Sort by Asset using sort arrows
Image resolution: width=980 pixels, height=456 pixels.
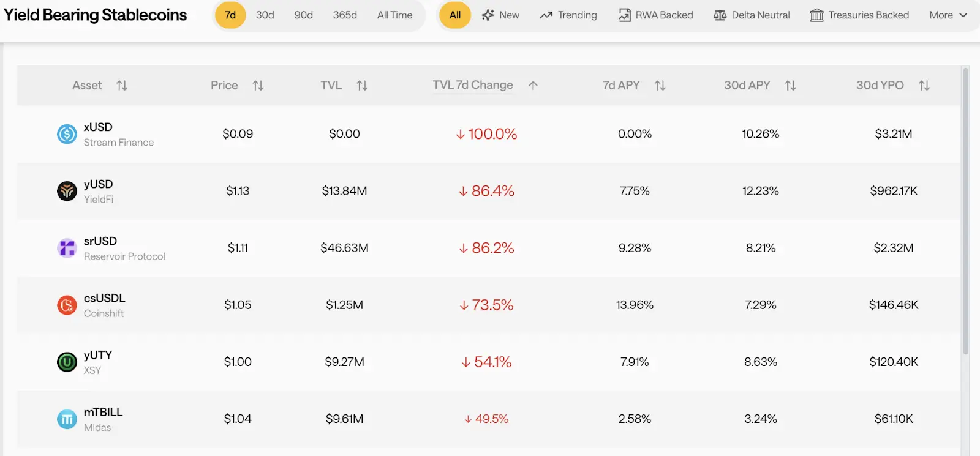pyautogui.click(x=122, y=86)
